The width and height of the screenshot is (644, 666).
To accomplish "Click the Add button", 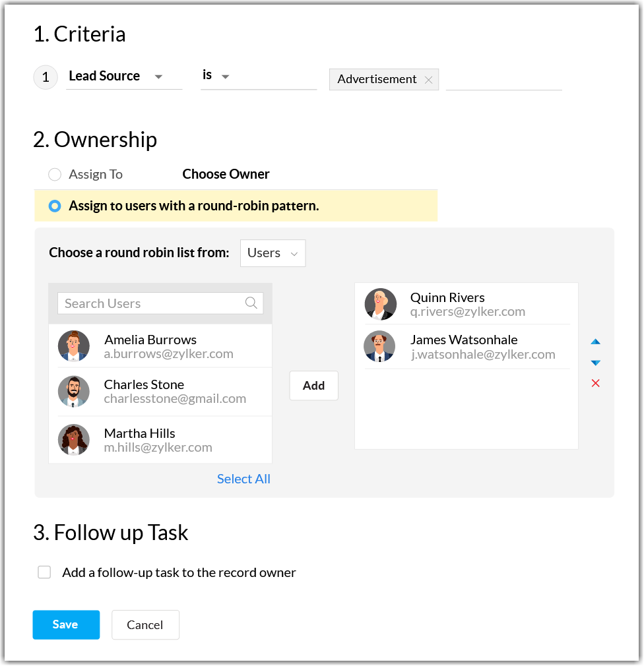I will 313,386.
